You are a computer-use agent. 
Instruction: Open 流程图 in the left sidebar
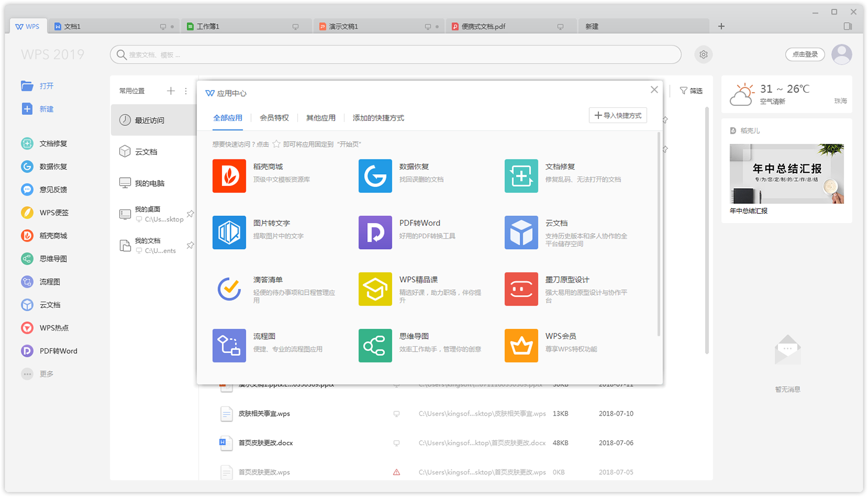(41, 282)
